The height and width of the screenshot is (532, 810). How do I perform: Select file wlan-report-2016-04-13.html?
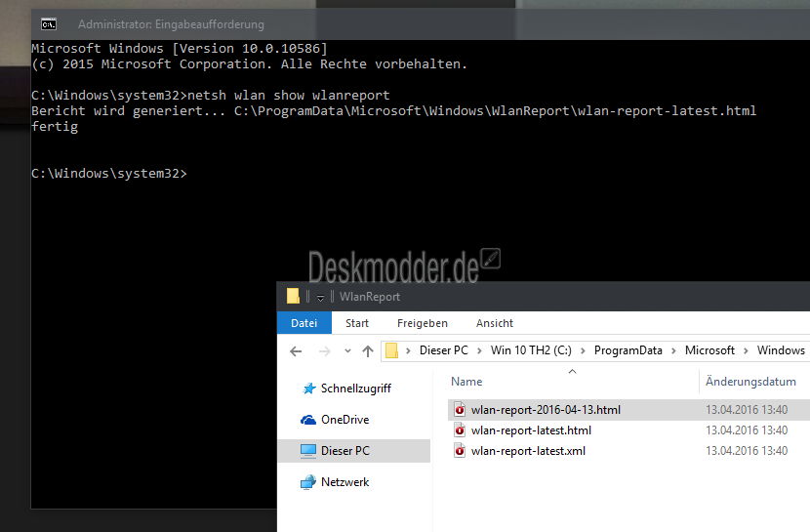[546, 410]
